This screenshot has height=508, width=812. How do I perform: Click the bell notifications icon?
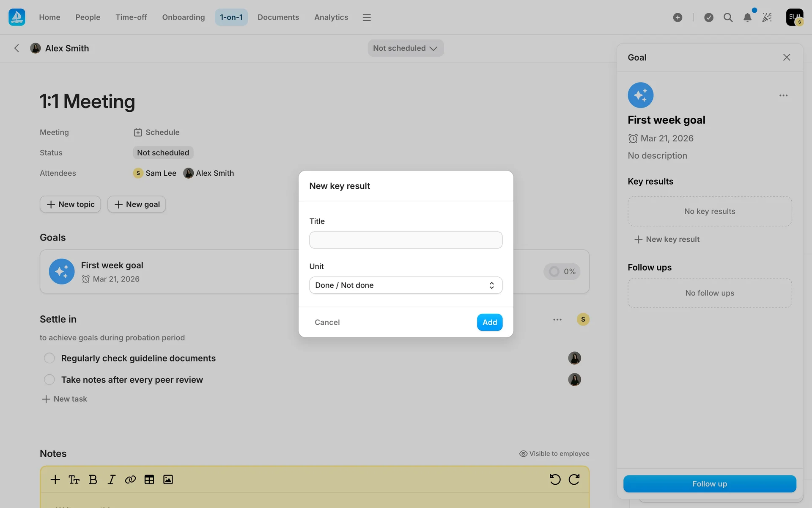coord(747,17)
